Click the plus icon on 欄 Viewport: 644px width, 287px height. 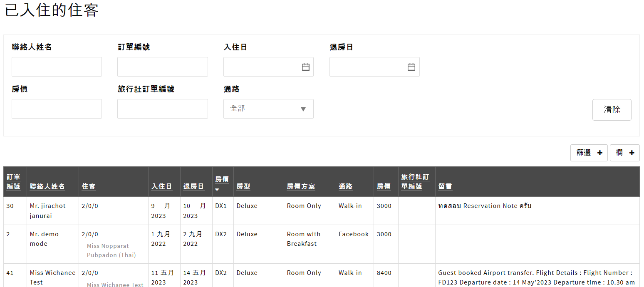(x=632, y=153)
